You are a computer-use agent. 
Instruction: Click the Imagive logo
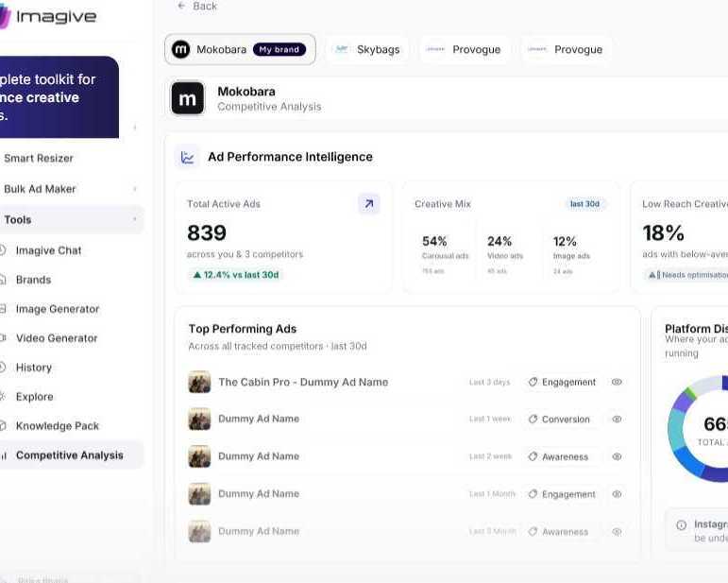[x=48, y=17]
